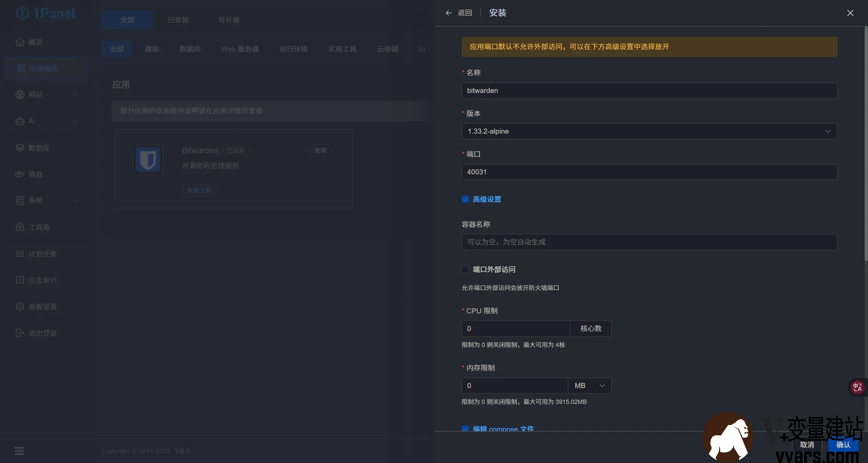Expand the 网站 submenu chevron

pos(75,95)
